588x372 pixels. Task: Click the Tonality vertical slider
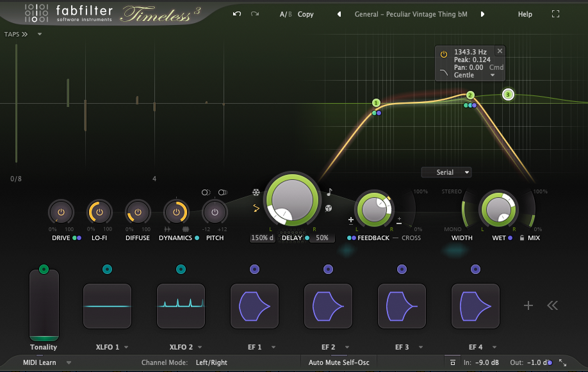click(44, 305)
